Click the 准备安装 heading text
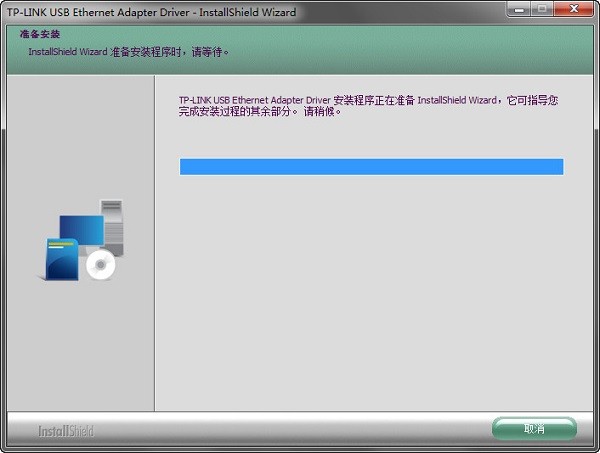Image resolution: width=600 pixels, height=453 pixels. pyautogui.click(x=40, y=34)
